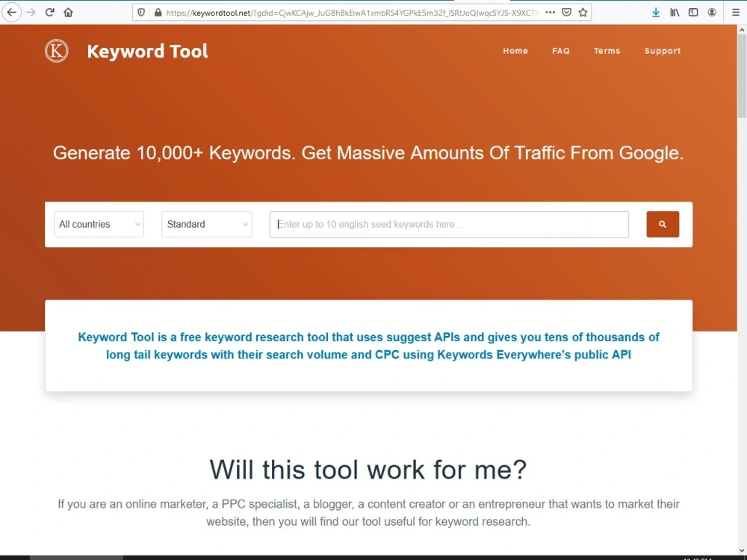747x560 pixels.
Task: Run keyword search with magnifier button
Action: pos(662,224)
